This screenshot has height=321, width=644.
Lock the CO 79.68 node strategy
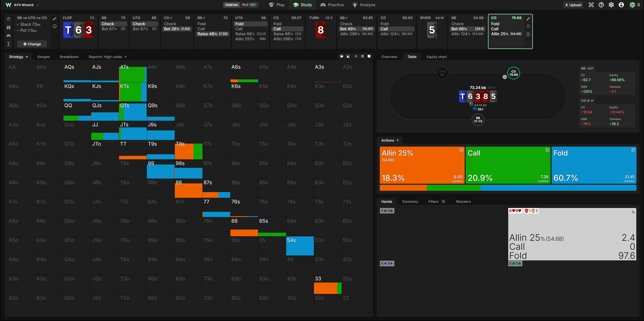528,26
